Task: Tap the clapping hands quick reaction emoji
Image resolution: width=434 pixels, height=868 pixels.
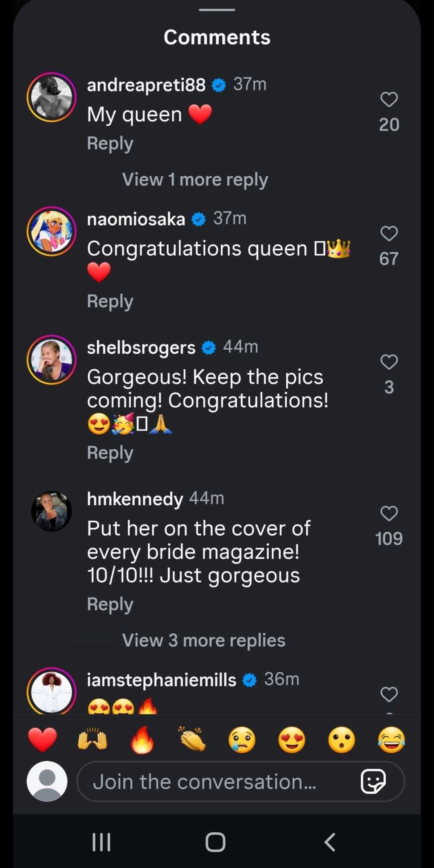Action: tap(192, 738)
